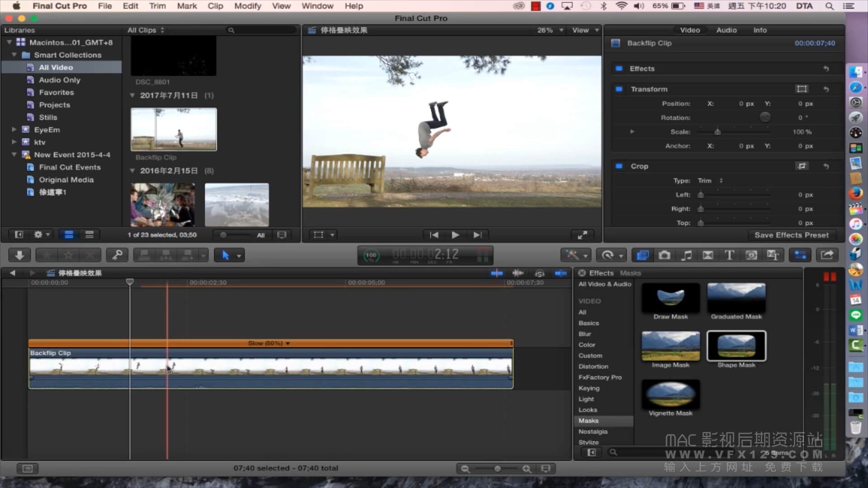Expand the Scale disclosure triangle
The width and height of the screenshot is (868, 488).
pos(632,132)
